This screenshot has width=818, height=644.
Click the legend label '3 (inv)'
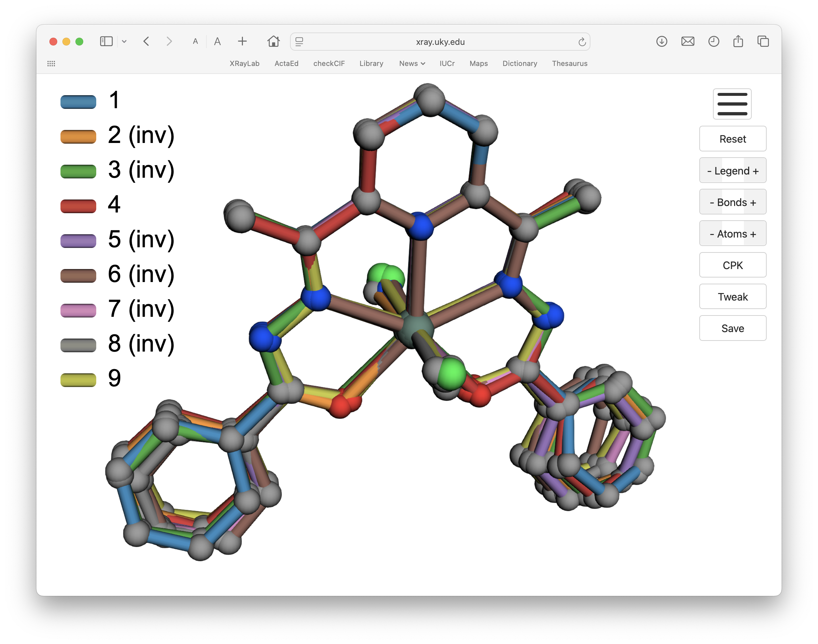[x=141, y=170]
